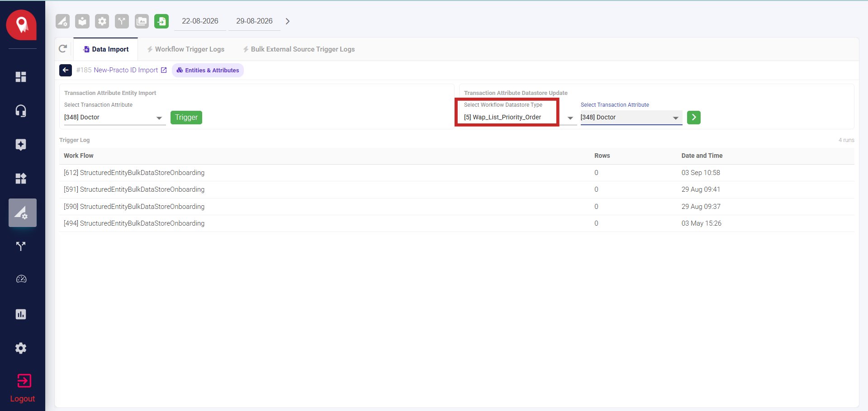Click the start date 22-08-2026 field

point(200,21)
